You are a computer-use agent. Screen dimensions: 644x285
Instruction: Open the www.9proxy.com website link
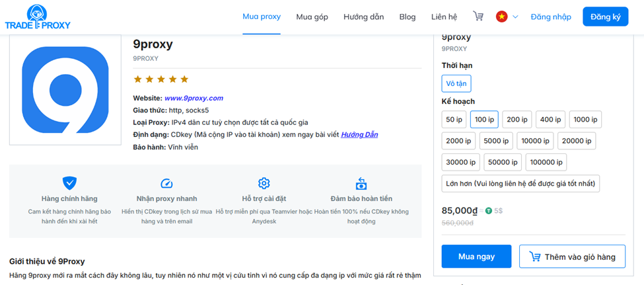pos(194,98)
